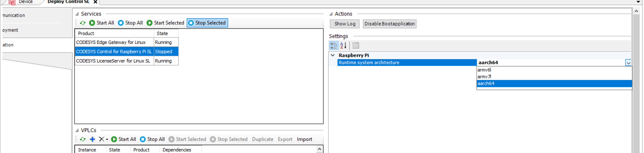
Task: Open the VPLC delete dropdown arrow
Action: [x=107, y=140]
